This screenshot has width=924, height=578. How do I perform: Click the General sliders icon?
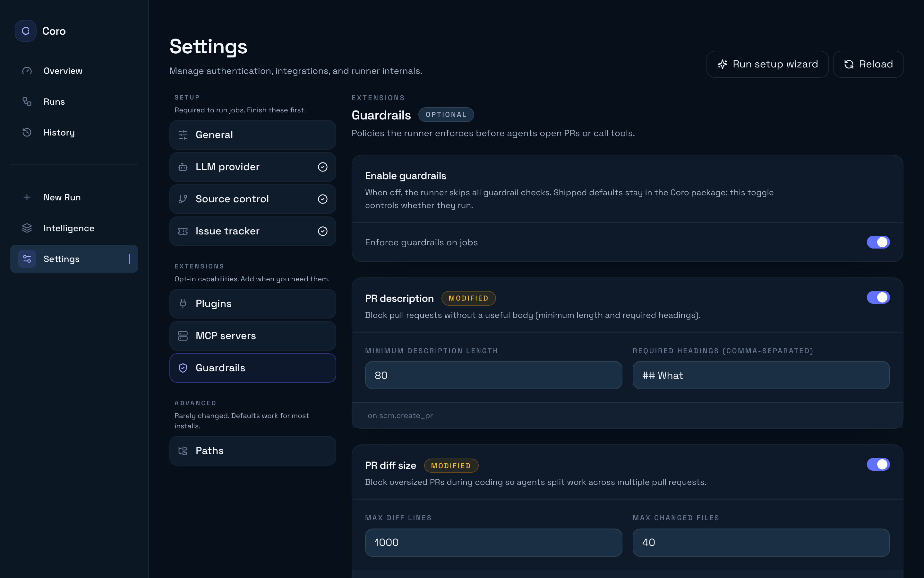[183, 135]
